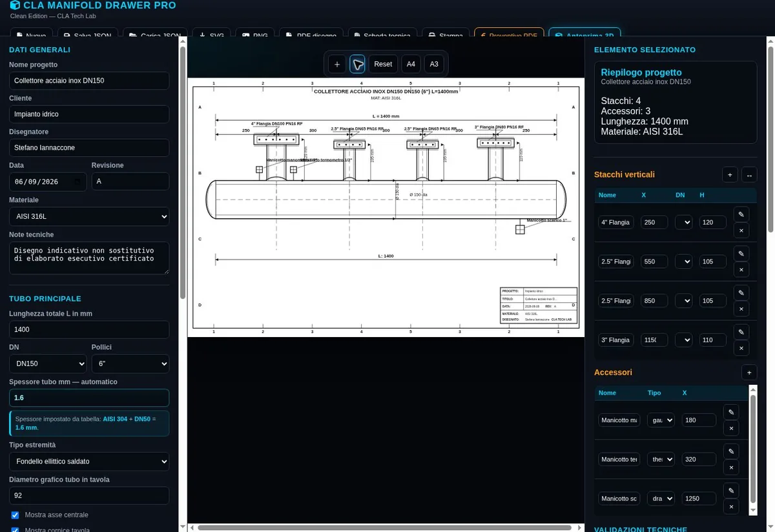This screenshot has width=775, height=532.
Task: Click the Diametro grafico tubo input
Action: click(89, 496)
